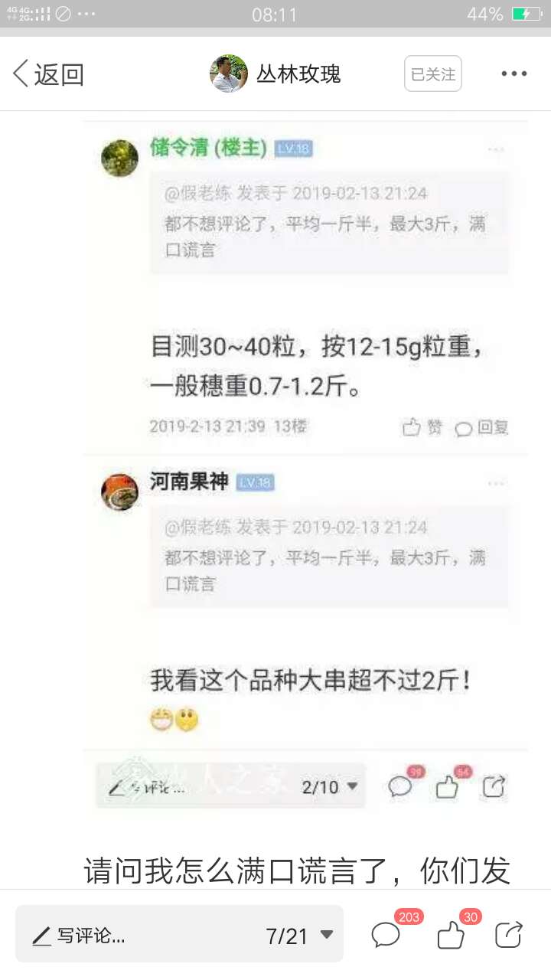Tap the battery icon in the status bar
This screenshot has width=551, height=980.
tap(527, 14)
